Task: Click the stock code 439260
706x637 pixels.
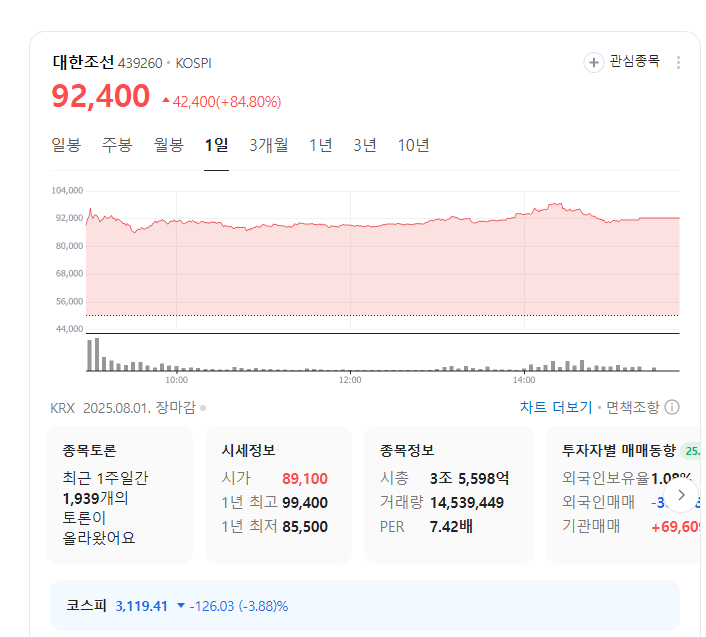Action: (140, 63)
